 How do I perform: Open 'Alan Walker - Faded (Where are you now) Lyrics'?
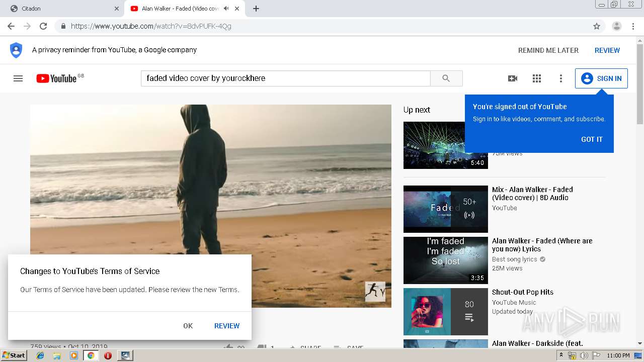542,245
